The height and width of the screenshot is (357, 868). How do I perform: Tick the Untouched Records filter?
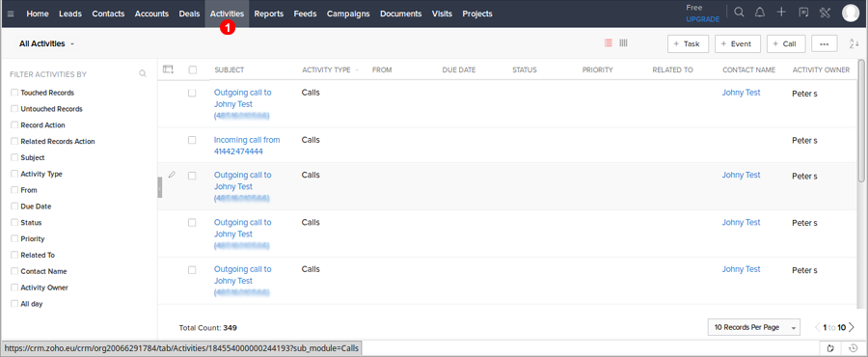tap(14, 109)
